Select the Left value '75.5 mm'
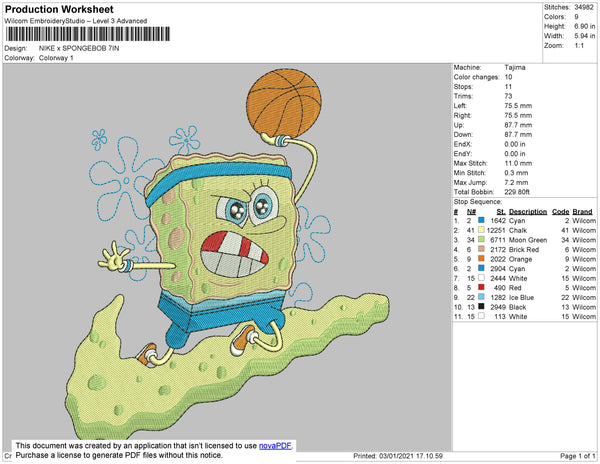 pos(518,106)
